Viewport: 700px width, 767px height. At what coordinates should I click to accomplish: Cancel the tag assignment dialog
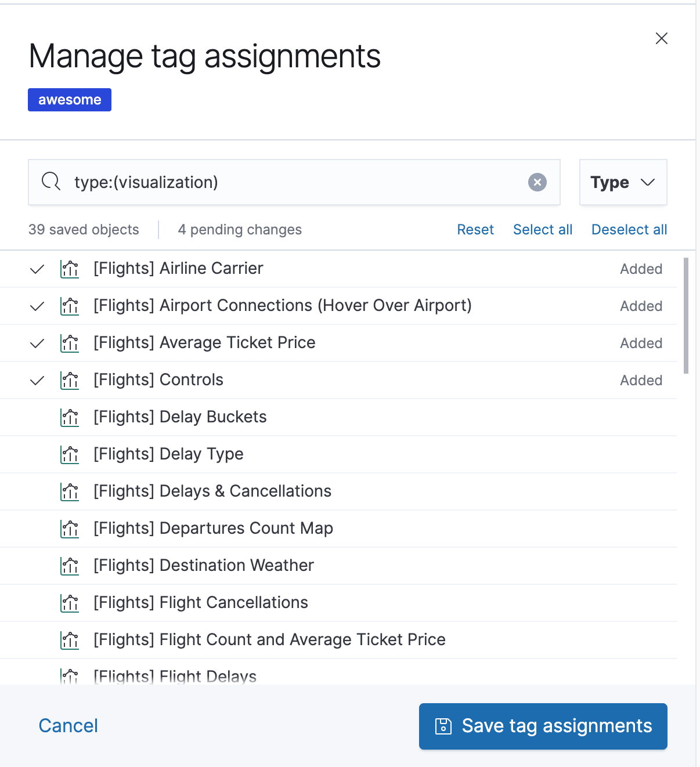[68, 726]
